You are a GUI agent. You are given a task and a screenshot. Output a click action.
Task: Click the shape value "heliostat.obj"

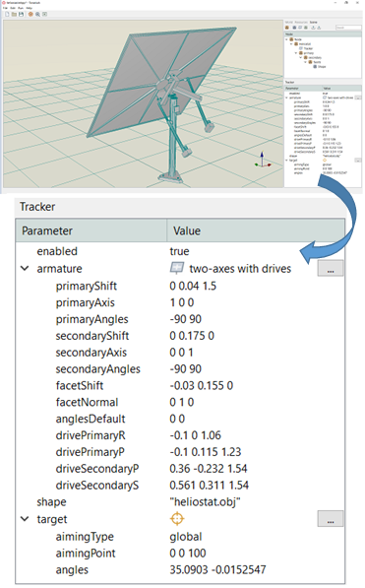coord(205,501)
